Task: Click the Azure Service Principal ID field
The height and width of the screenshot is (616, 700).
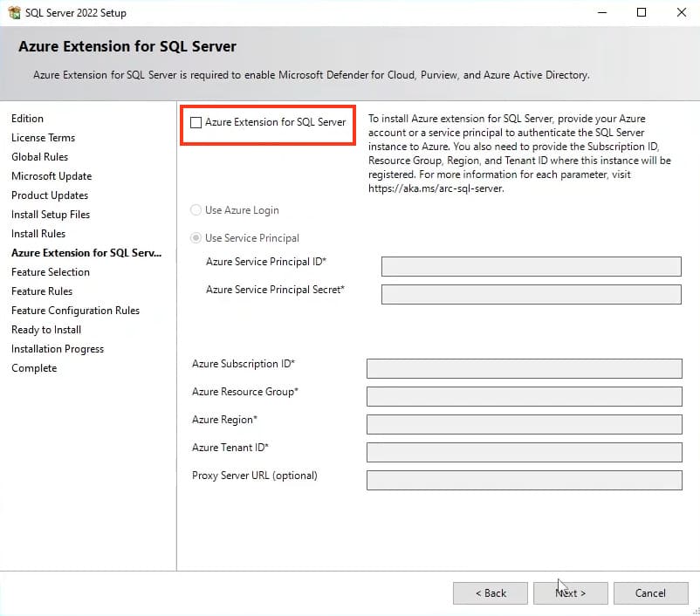Action: [x=531, y=267]
